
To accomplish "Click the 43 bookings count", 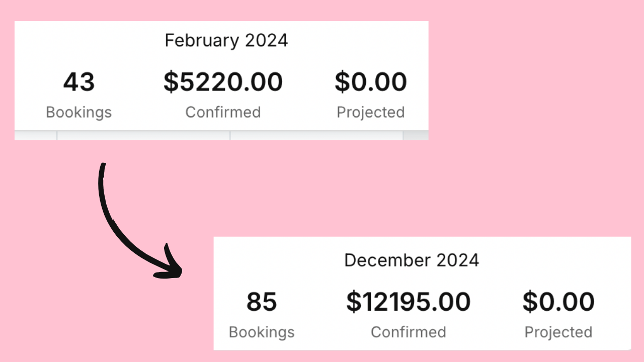I will 79,82.
